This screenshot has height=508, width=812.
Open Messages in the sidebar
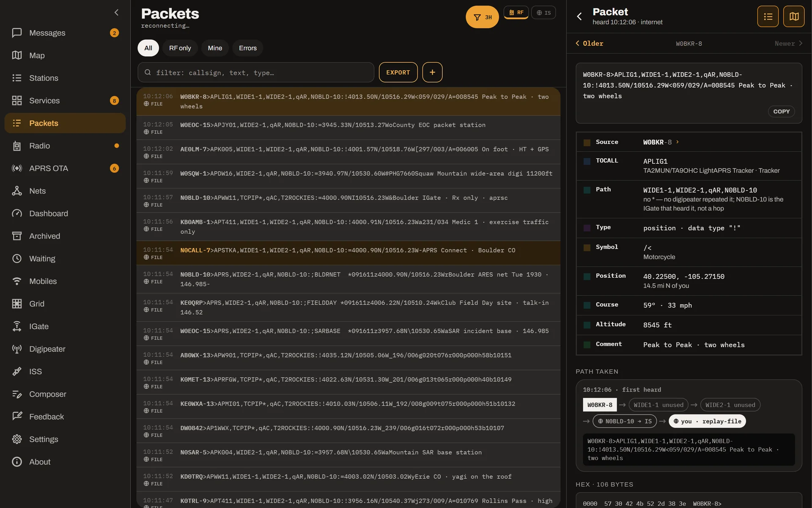click(65, 33)
